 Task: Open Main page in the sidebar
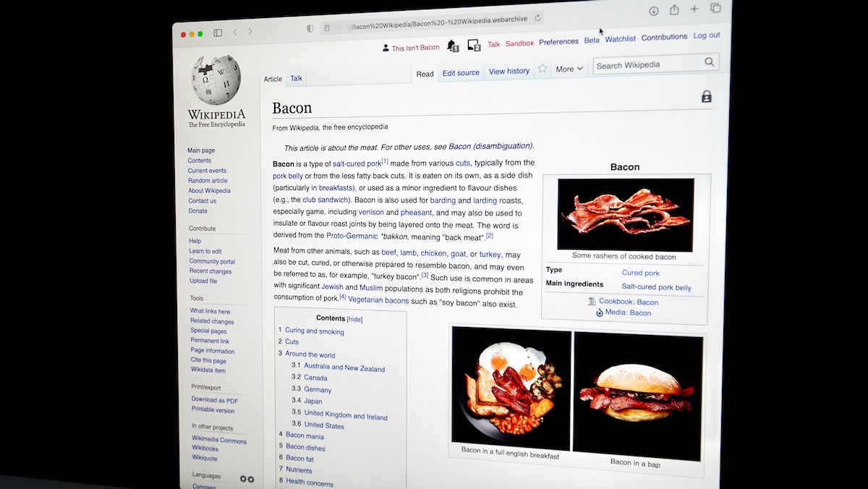[x=201, y=150]
